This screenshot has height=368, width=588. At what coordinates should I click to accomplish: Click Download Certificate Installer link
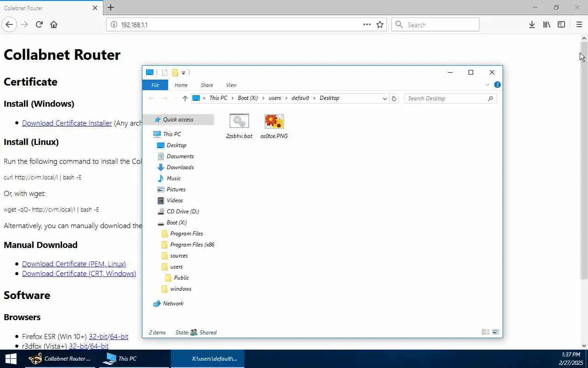(67, 123)
